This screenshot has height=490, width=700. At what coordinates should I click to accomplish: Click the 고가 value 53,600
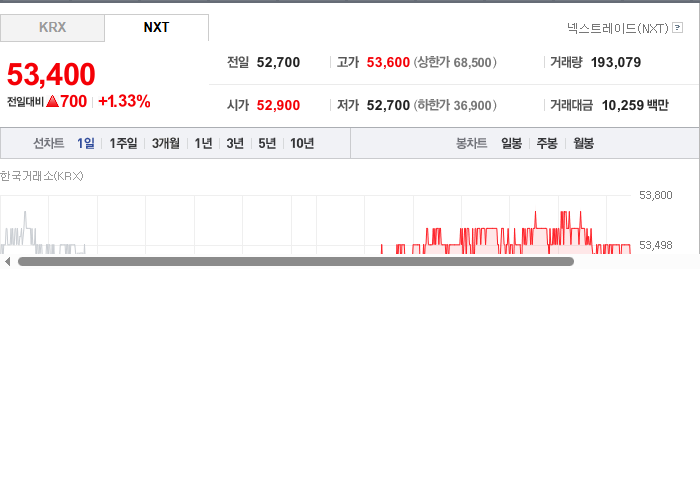click(388, 62)
